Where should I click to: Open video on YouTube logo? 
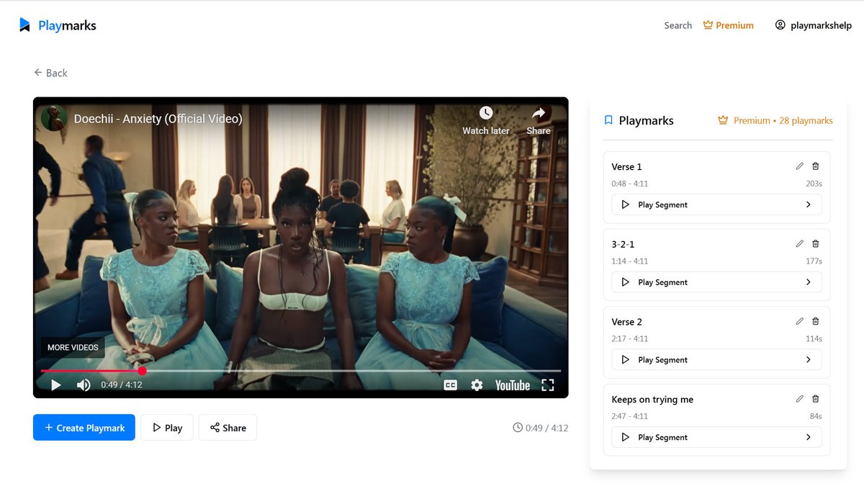[513, 385]
